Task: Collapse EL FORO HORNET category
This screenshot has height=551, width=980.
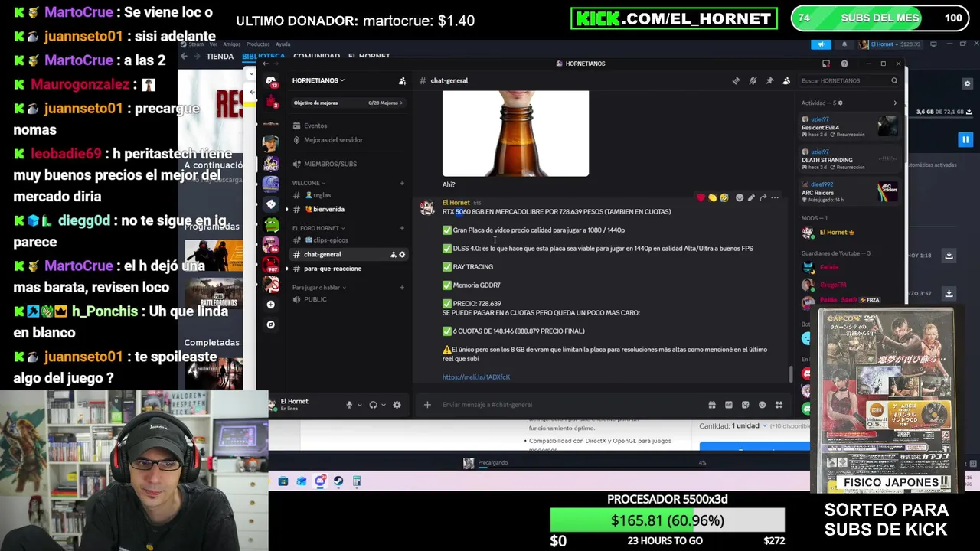Action: pyautogui.click(x=318, y=228)
